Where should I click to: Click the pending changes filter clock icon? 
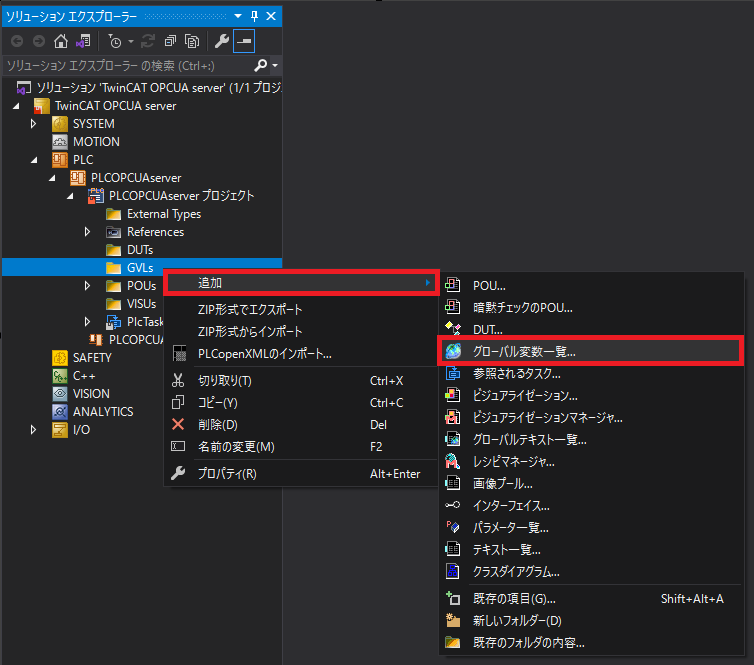[x=114, y=41]
